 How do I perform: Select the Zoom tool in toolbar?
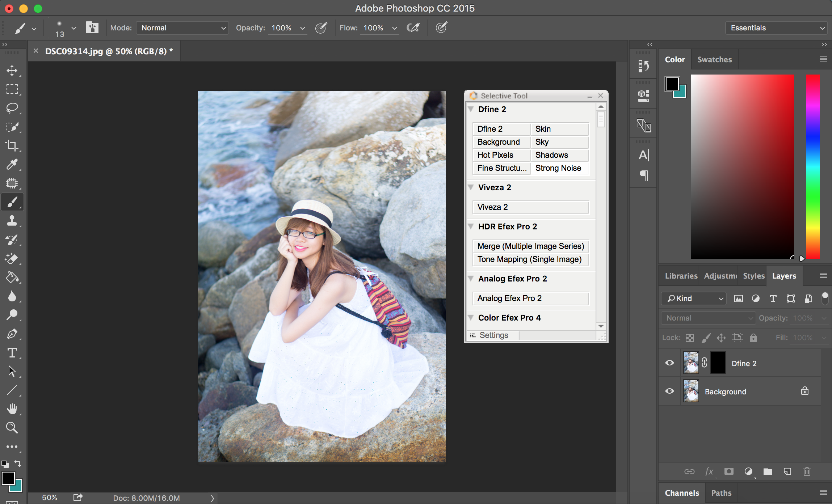pos(12,428)
